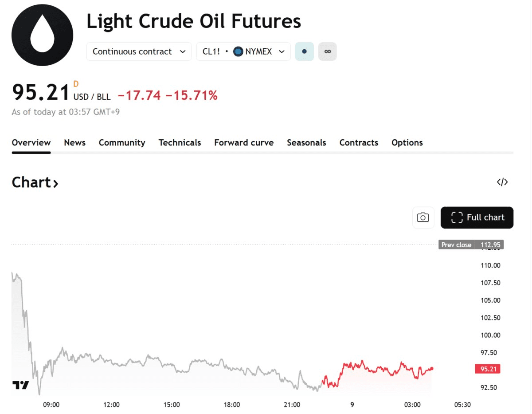Click the embed code icon
The height and width of the screenshot is (414, 532).
(x=502, y=182)
